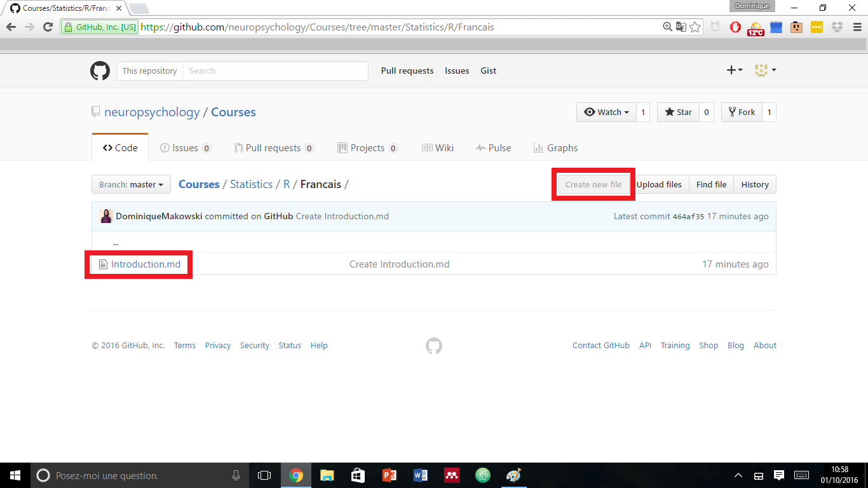Open the Mendeley taskbar icon

point(452,475)
